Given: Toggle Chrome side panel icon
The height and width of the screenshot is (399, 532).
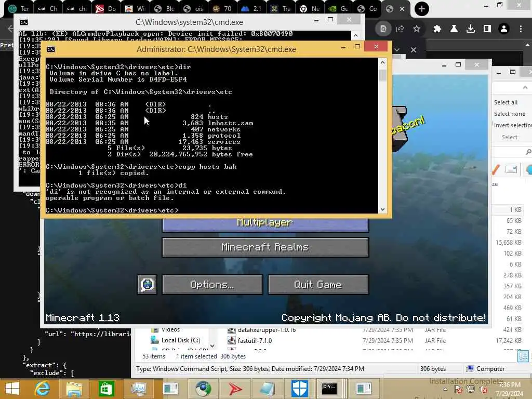Looking at the screenshot, I should (487, 29).
